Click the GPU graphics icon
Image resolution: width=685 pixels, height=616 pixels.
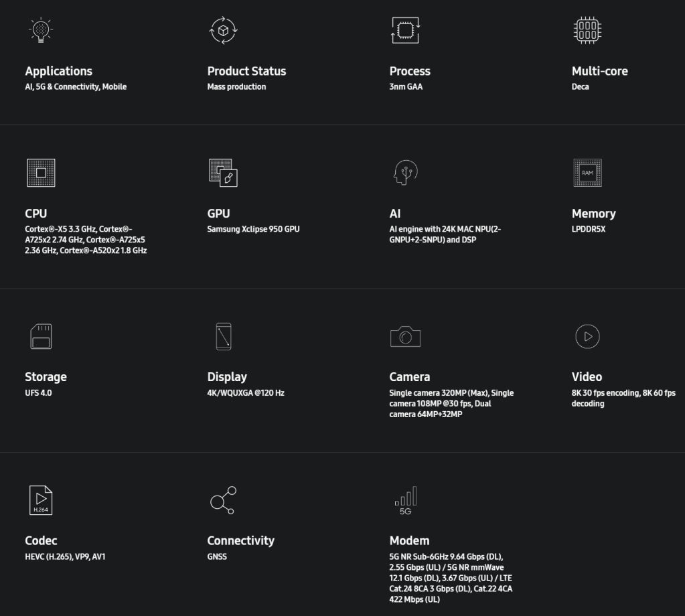point(224,173)
